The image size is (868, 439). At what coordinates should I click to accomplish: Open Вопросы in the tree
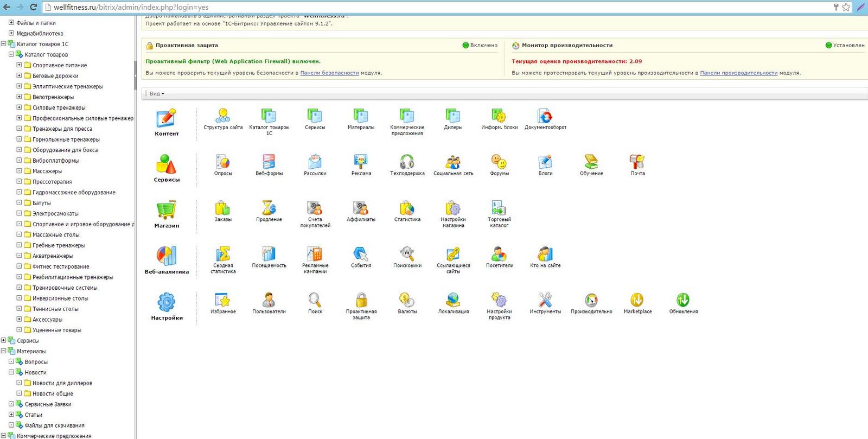36,362
